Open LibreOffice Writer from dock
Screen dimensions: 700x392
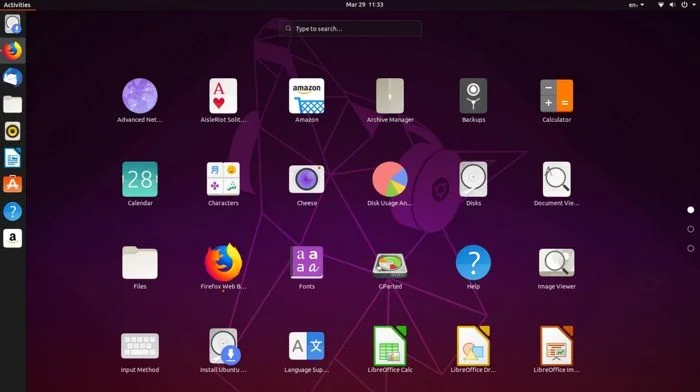point(12,158)
